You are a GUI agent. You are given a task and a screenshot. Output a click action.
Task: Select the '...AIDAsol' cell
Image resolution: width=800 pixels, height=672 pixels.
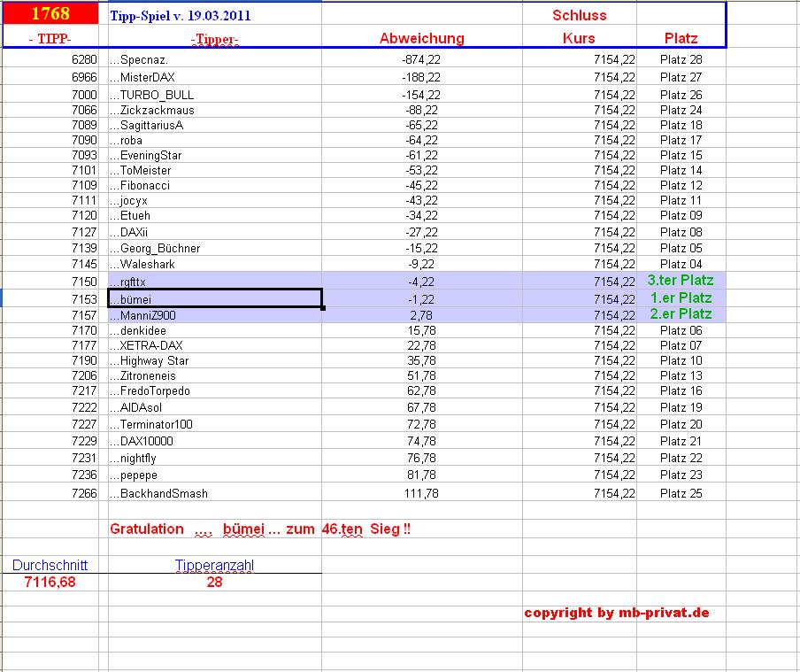click(215, 407)
